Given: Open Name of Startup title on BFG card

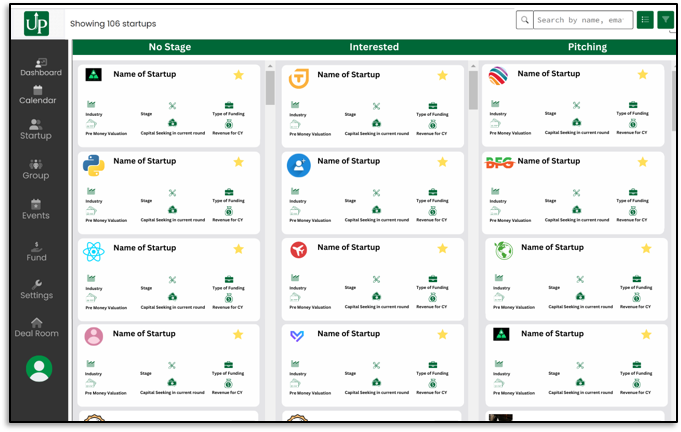Looking at the screenshot, I should [x=549, y=161].
